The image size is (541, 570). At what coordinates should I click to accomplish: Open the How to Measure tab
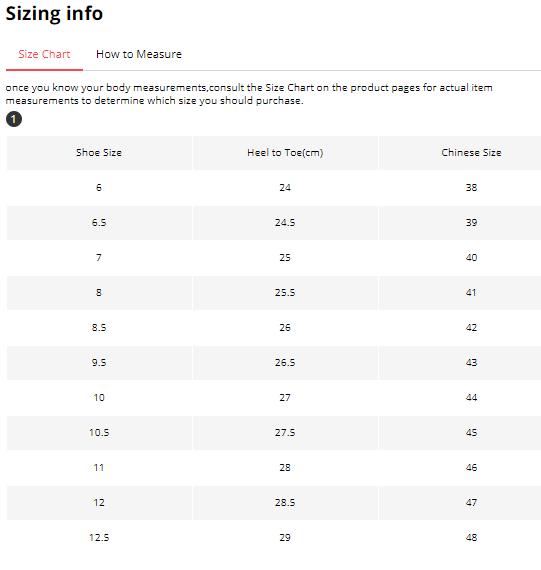(139, 55)
